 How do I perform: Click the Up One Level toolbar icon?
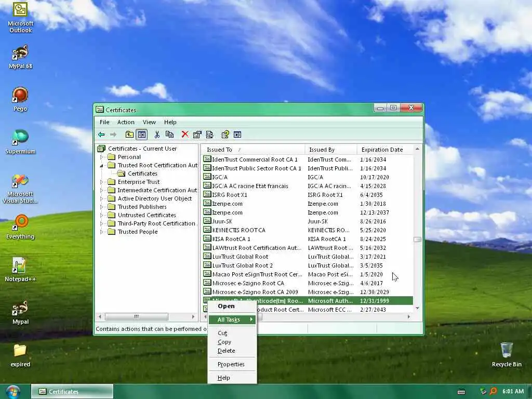coord(129,135)
